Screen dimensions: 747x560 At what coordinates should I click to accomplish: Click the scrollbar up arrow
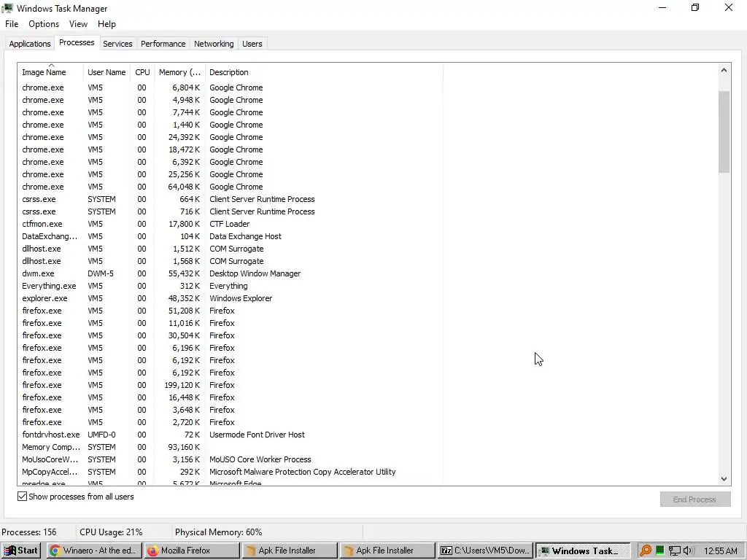click(x=724, y=71)
